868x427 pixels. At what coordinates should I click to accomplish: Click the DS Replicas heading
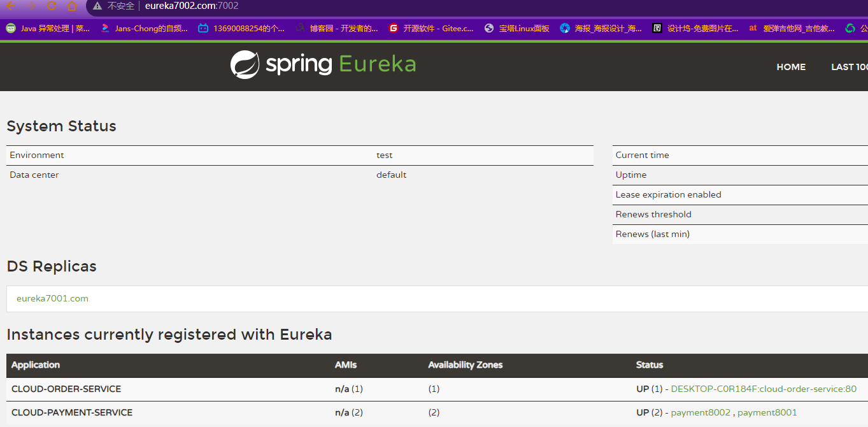point(52,266)
